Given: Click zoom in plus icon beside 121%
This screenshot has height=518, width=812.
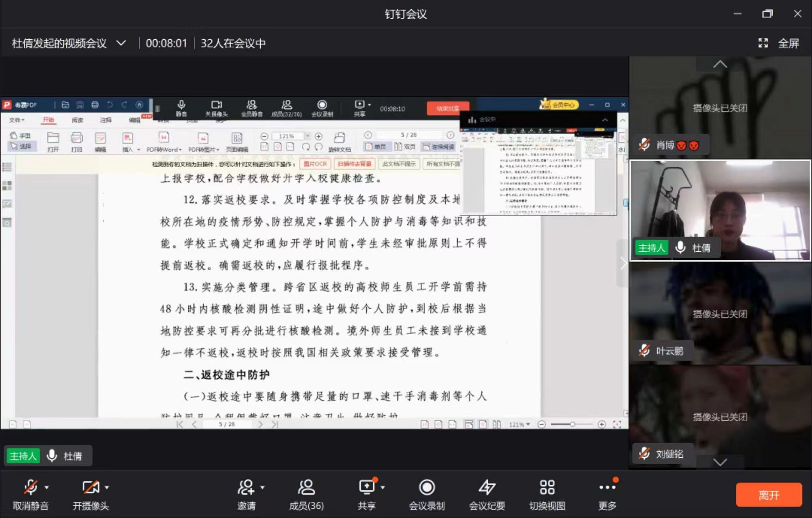Looking at the screenshot, I should [x=319, y=136].
